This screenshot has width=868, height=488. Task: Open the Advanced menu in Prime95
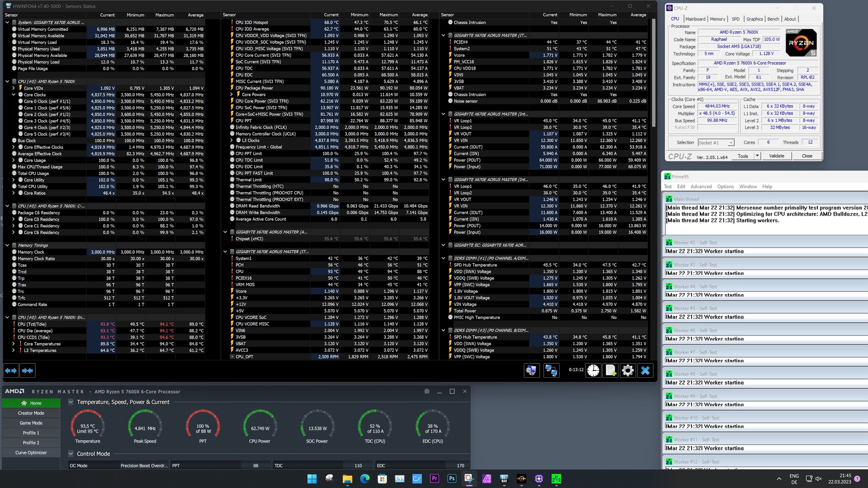(x=701, y=187)
